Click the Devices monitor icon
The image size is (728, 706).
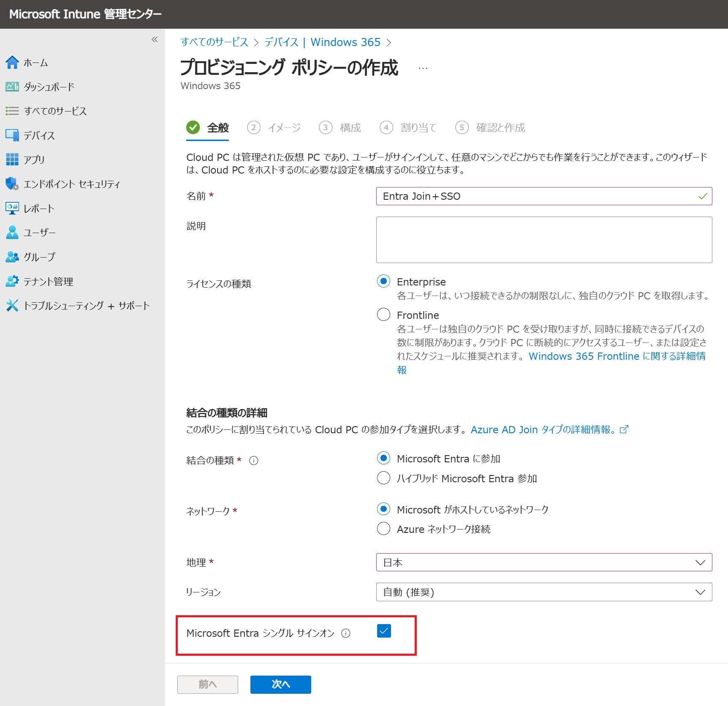coord(12,135)
